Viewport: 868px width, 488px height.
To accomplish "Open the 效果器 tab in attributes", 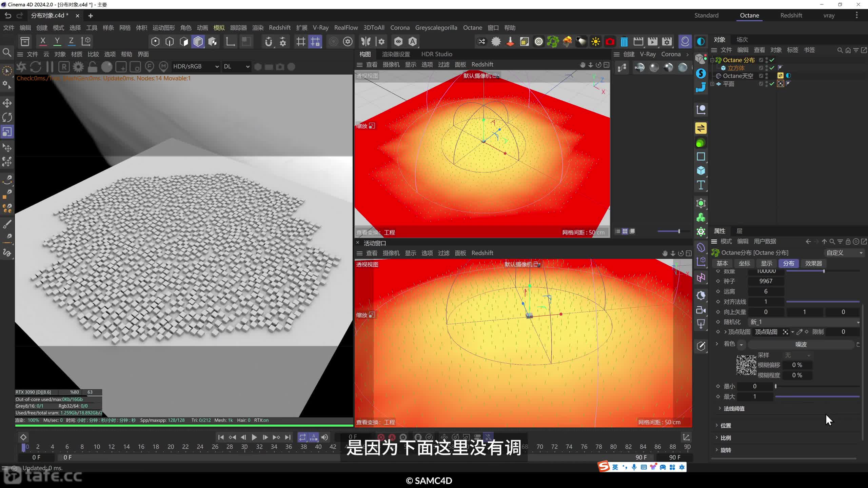I will pos(813,263).
